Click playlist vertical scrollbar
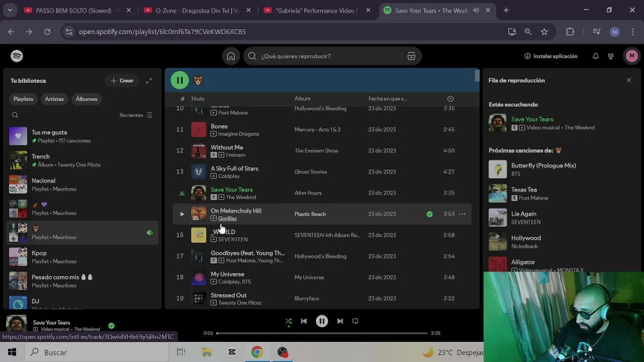 [477, 76]
